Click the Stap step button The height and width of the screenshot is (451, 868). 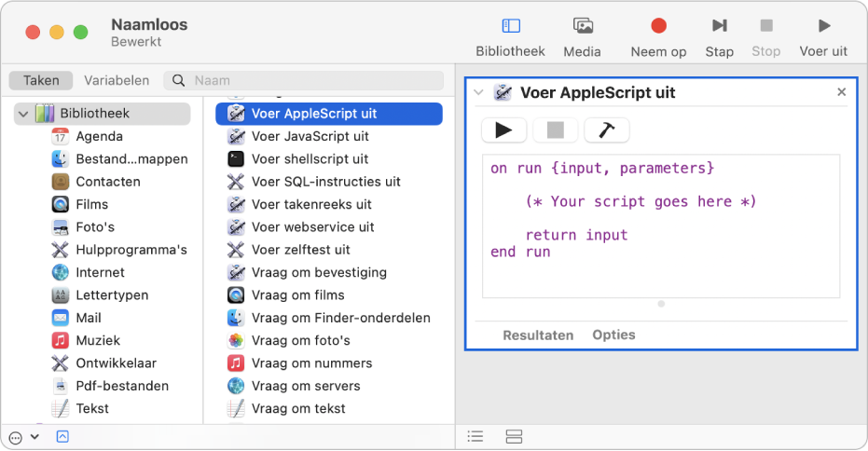click(719, 26)
